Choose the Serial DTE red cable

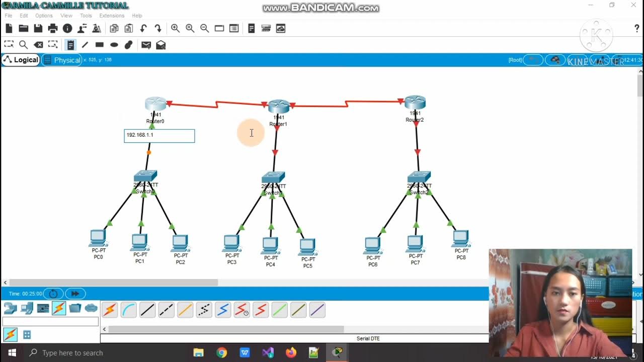261,310
